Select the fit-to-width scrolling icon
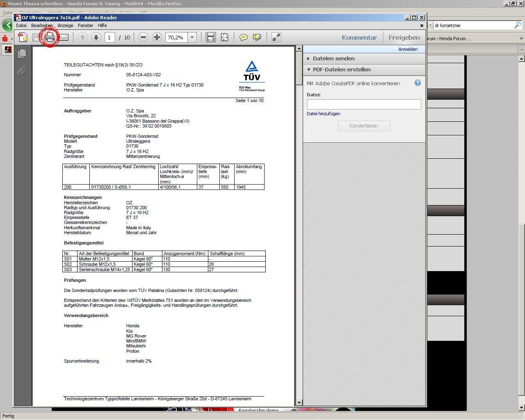The image size is (525, 420). point(211,37)
